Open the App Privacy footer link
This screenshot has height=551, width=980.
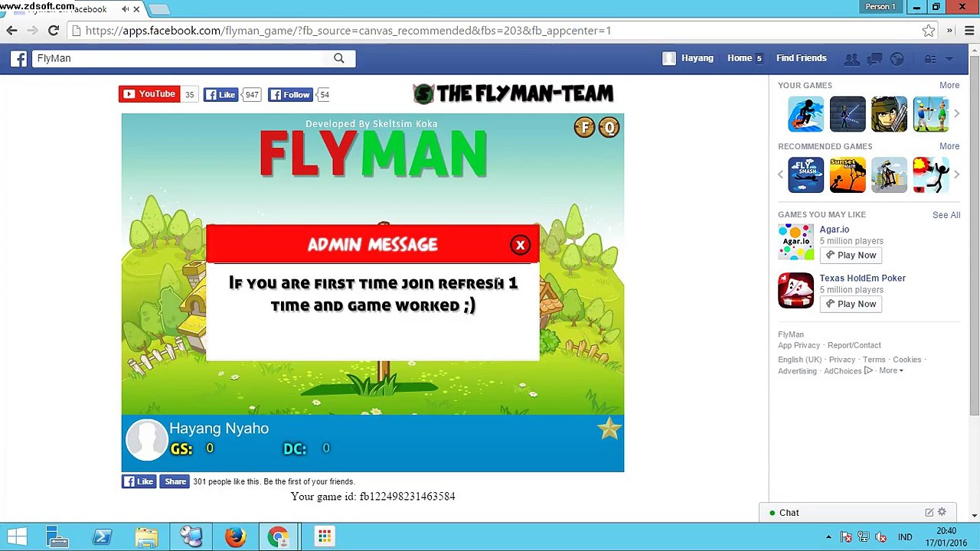tap(799, 346)
